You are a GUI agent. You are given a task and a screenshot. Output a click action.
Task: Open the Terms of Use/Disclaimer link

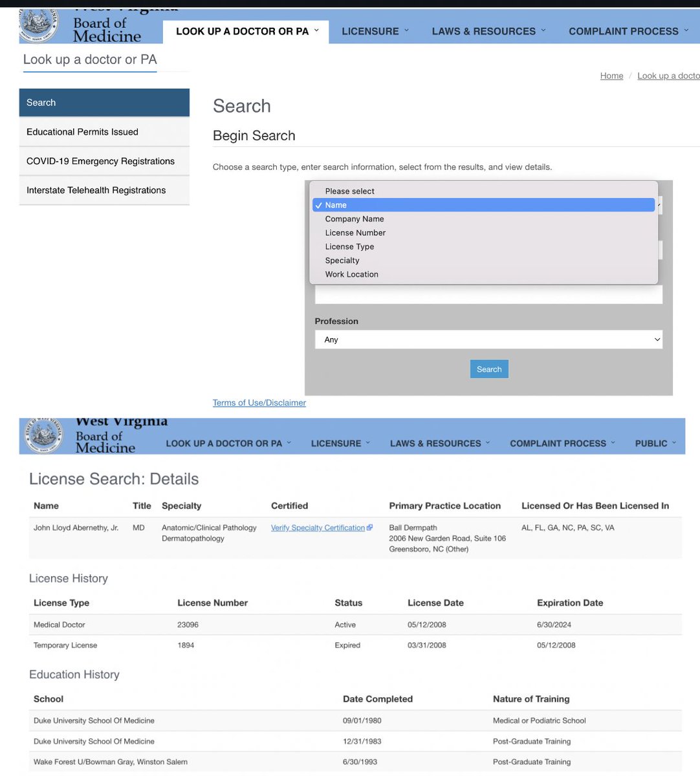259,402
